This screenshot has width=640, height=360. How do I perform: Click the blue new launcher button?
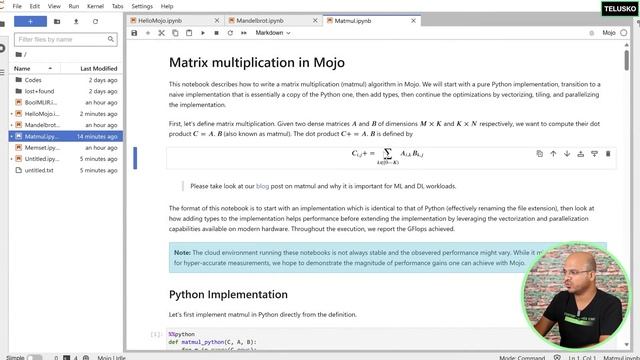pyautogui.click(x=30, y=21)
